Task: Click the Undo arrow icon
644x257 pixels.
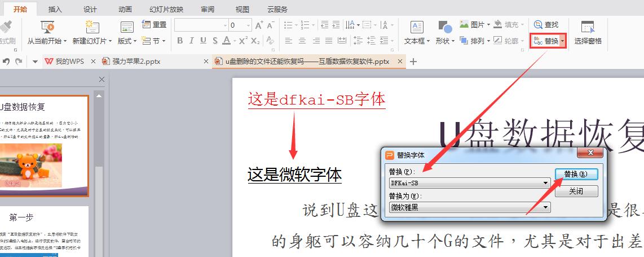Action: point(6,61)
